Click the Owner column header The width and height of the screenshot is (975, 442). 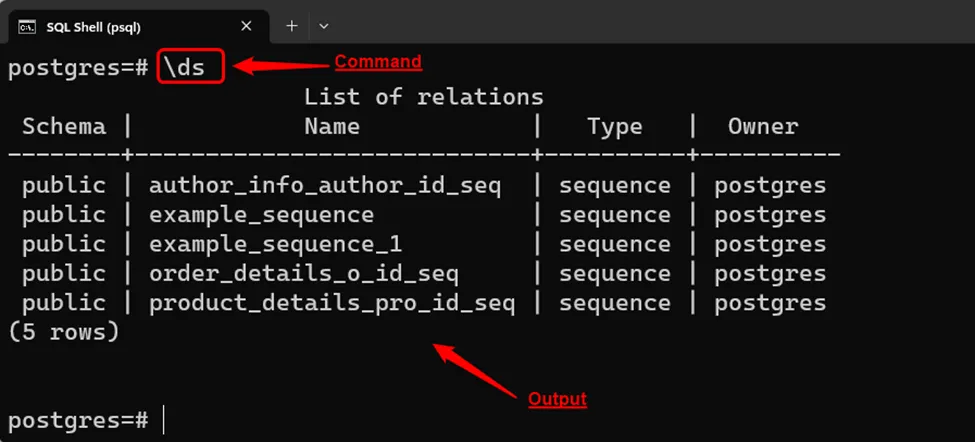pyautogui.click(x=762, y=126)
